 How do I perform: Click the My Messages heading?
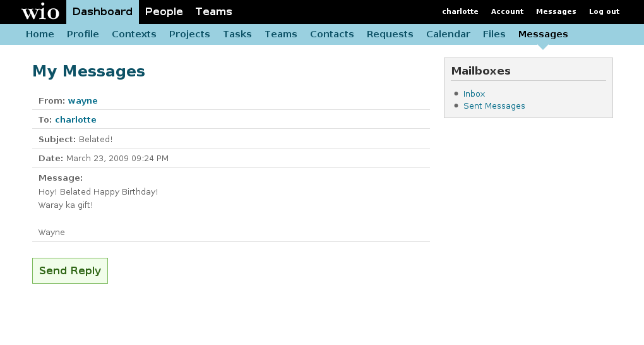(x=89, y=71)
